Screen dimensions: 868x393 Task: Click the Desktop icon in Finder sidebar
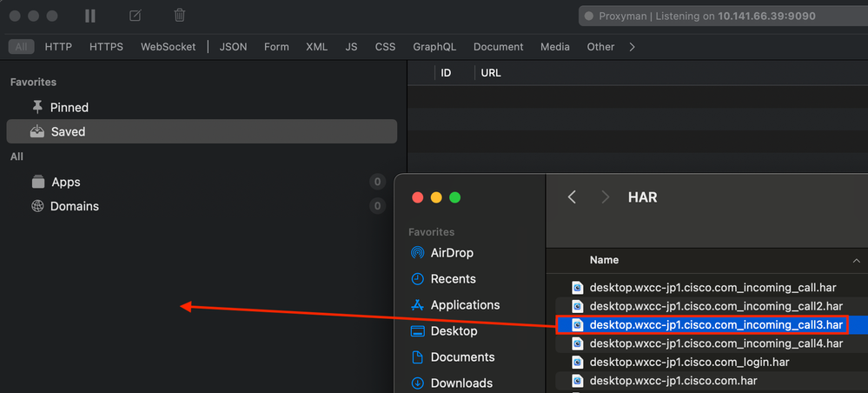417,331
